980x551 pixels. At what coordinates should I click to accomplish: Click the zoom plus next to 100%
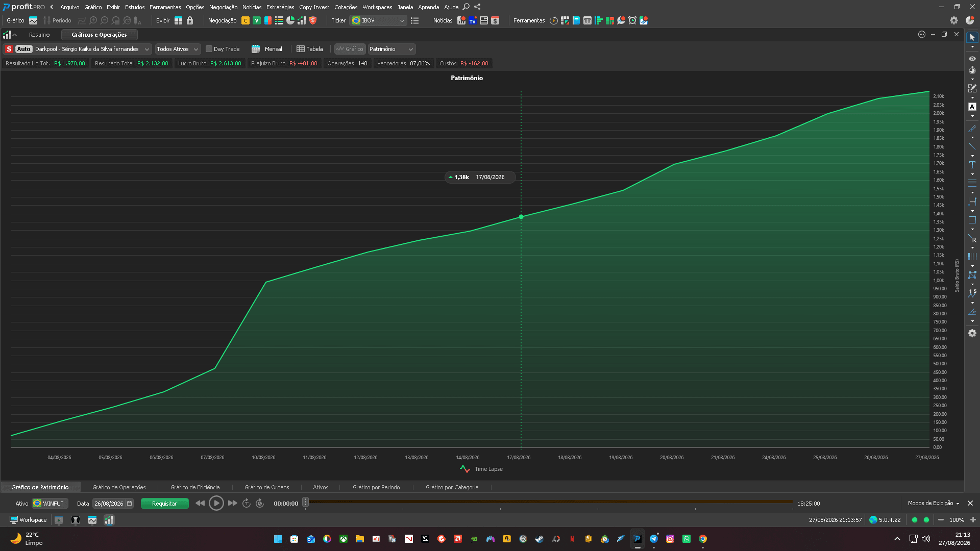pos(973,520)
